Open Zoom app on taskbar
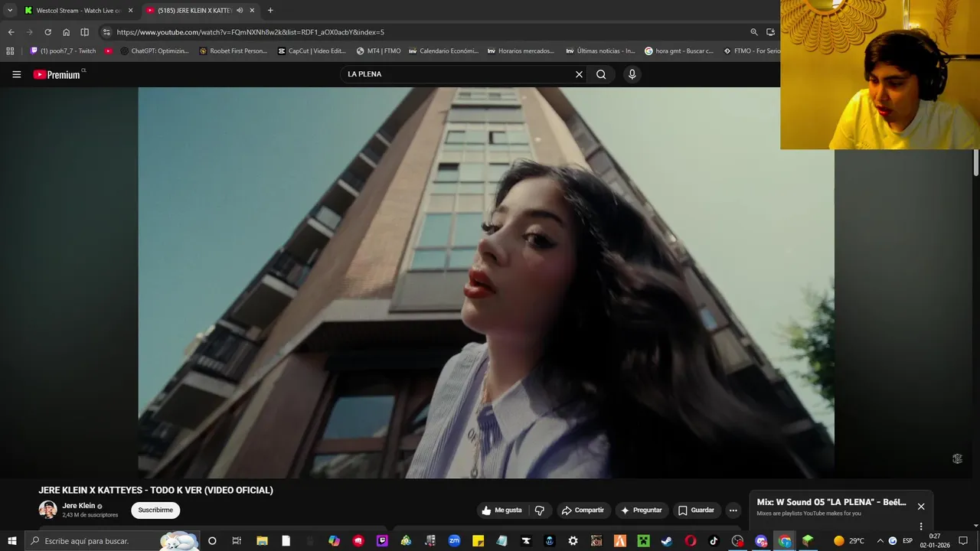 (454, 541)
